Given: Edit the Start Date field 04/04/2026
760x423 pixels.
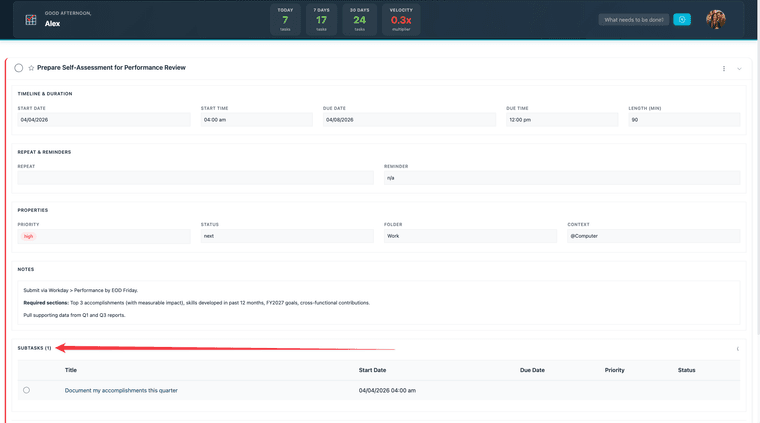Looking at the screenshot, I should tap(104, 120).
